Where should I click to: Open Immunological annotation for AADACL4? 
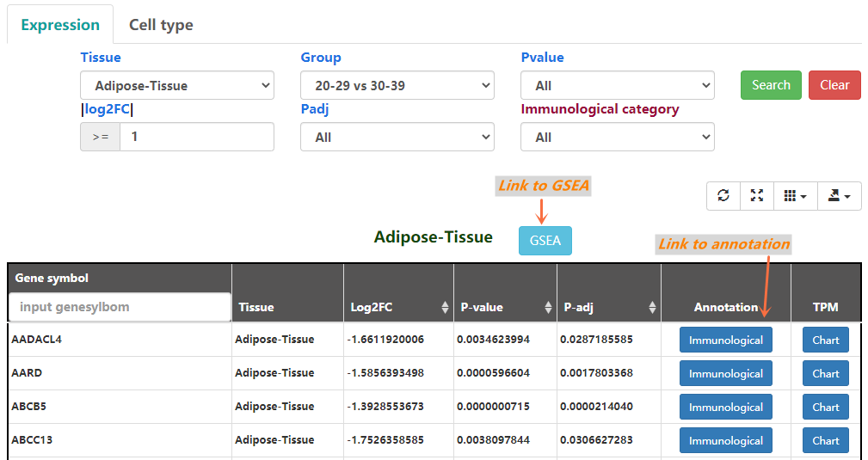[725, 340]
